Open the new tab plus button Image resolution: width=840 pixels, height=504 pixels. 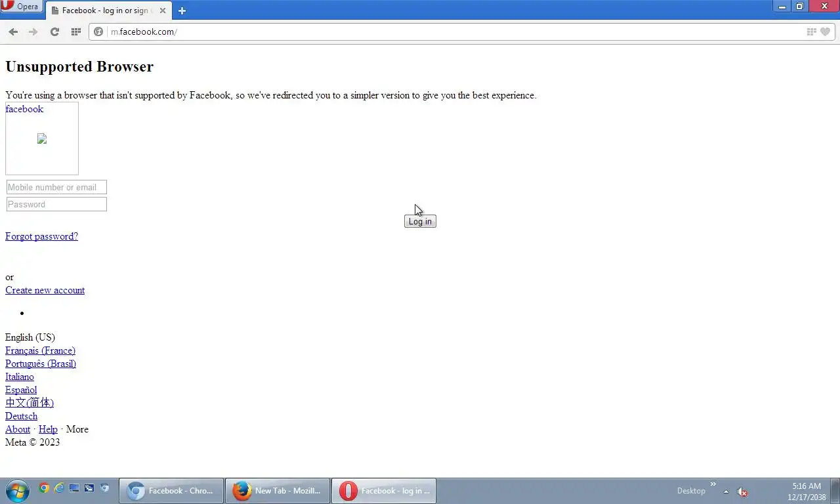coord(182,10)
